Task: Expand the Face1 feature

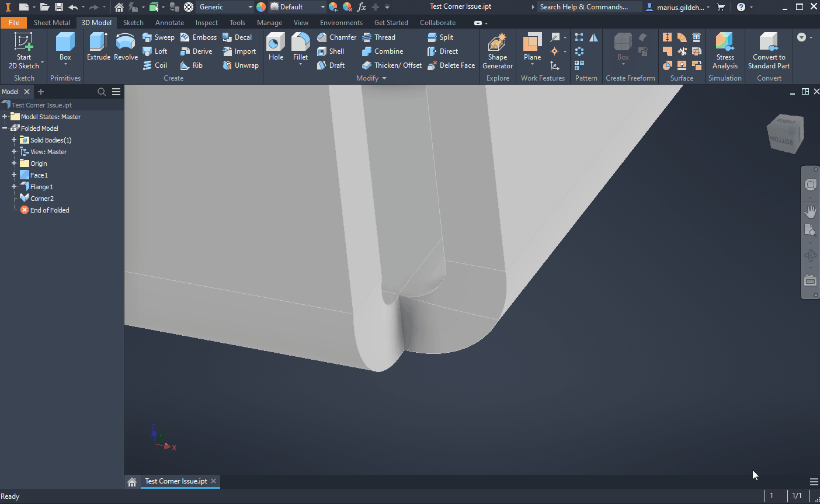Action: 14,175
